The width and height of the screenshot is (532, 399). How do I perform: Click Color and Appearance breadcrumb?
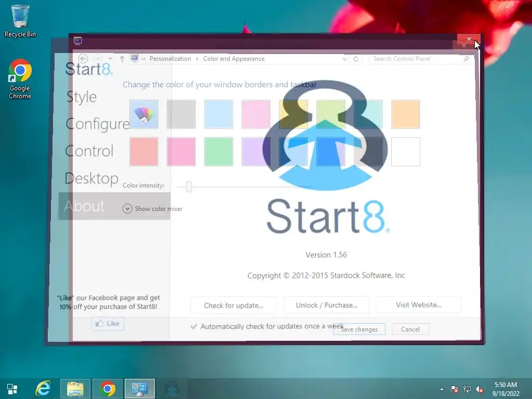click(234, 59)
